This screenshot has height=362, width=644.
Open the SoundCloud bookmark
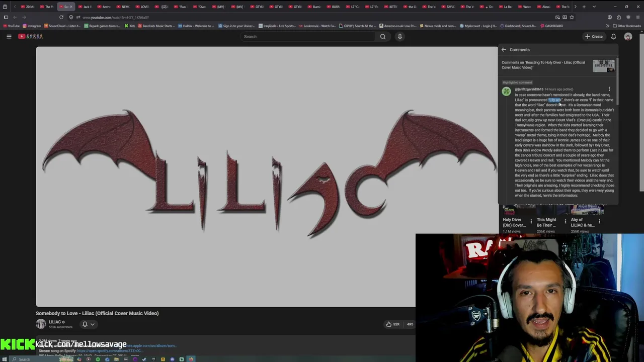point(63,26)
